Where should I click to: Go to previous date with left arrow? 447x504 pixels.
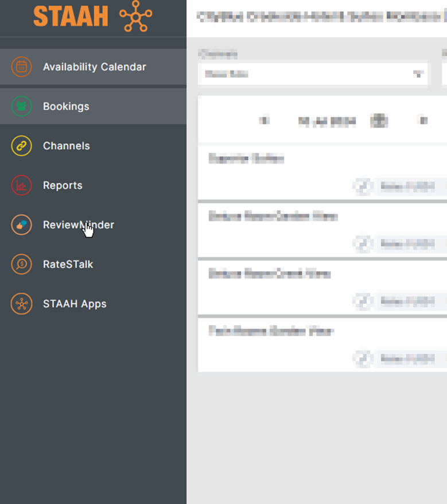pos(264,121)
